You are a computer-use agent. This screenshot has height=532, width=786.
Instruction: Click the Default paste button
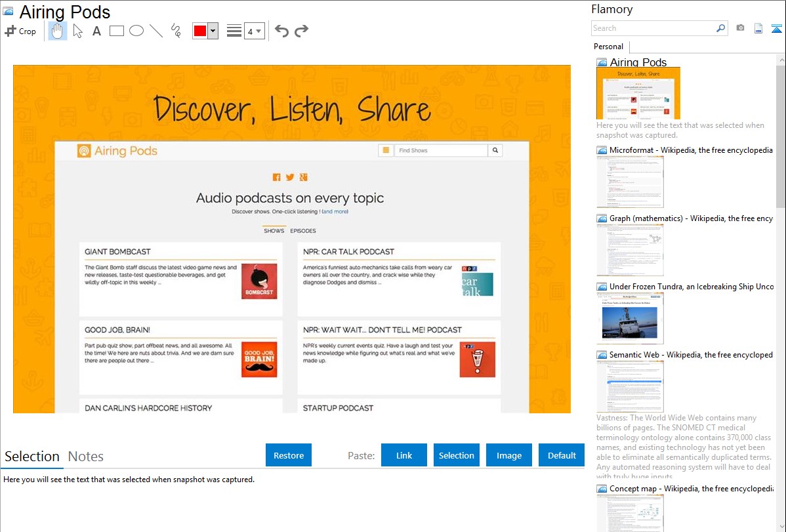(x=562, y=455)
